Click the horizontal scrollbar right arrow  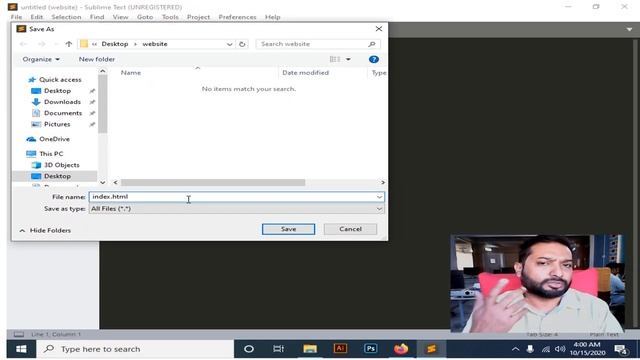click(x=382, y=182)
